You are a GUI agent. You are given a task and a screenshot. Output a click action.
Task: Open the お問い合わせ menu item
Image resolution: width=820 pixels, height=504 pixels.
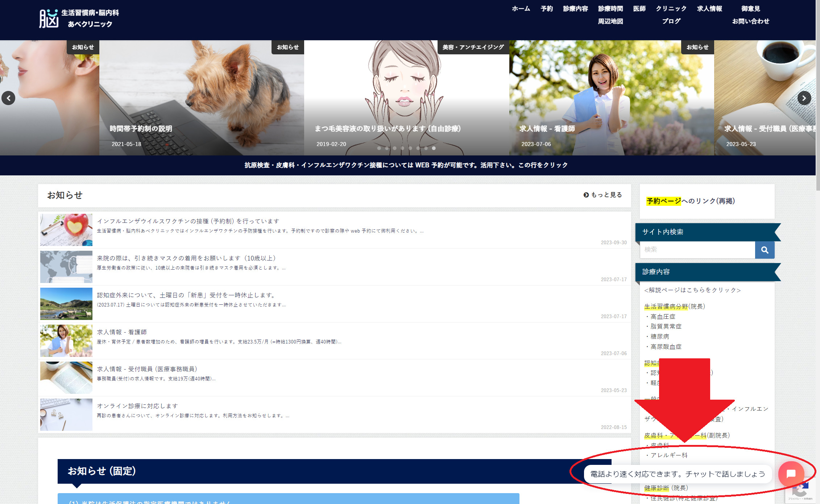[750, 21]
